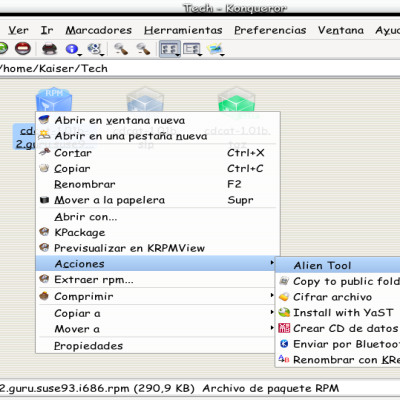Choose Copy to public folder action
This screenshot has width=400, height=400.
click(338, 281)
